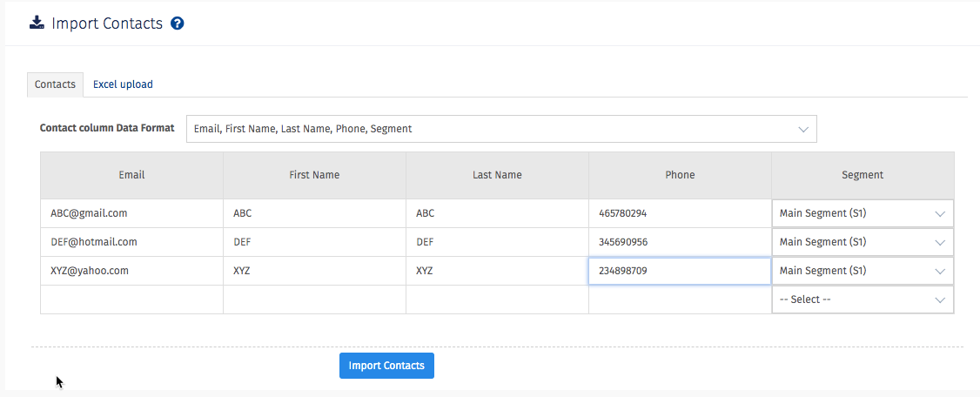Click the help question mark icon
This screenshot has width=980, height=397.
tap(178, 24)
